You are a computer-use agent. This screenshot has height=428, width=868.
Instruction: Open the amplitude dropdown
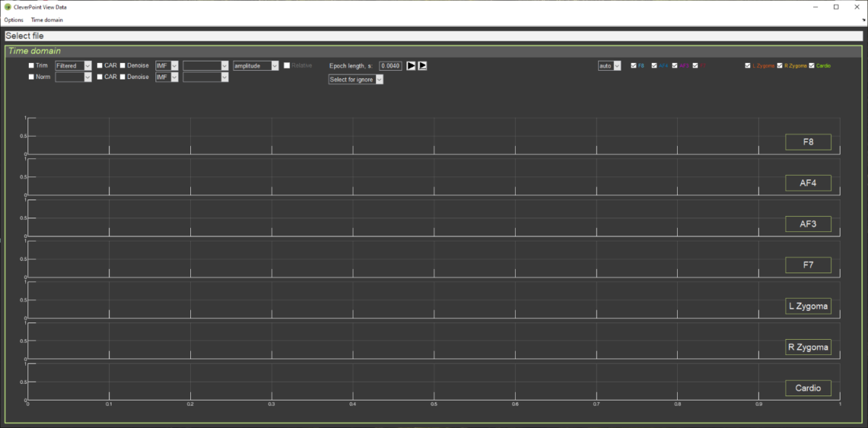point(255,66)
